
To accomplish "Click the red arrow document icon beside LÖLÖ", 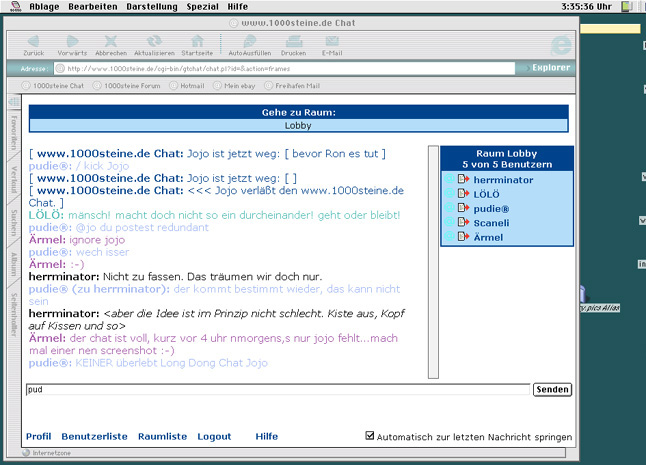I will point(463,194).
